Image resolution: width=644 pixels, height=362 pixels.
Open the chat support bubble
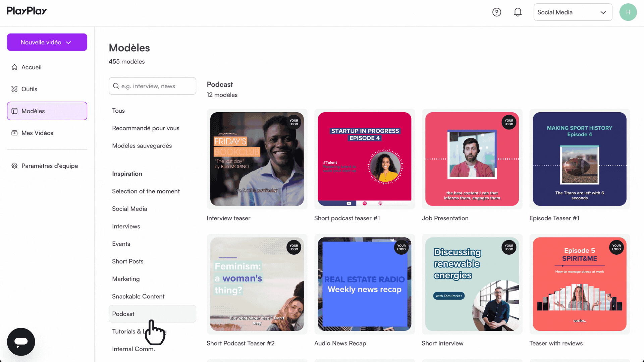click(x=21, y=342)
